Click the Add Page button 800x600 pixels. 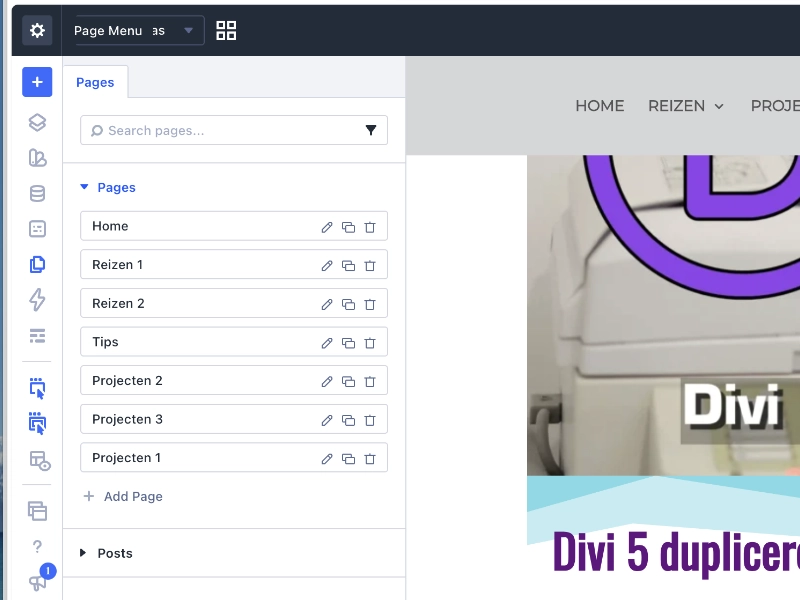(123, 496)
